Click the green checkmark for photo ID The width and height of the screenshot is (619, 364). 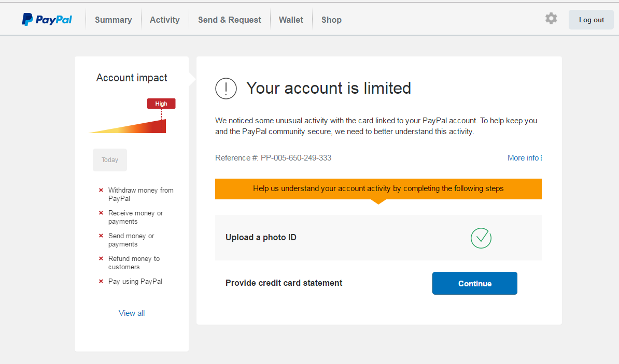pos(481,238)
